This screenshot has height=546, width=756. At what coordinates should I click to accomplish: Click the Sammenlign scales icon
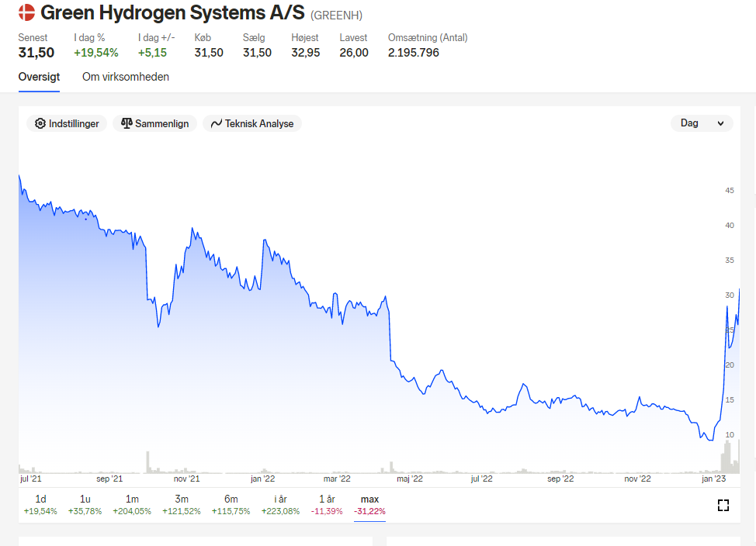[127, 123]
